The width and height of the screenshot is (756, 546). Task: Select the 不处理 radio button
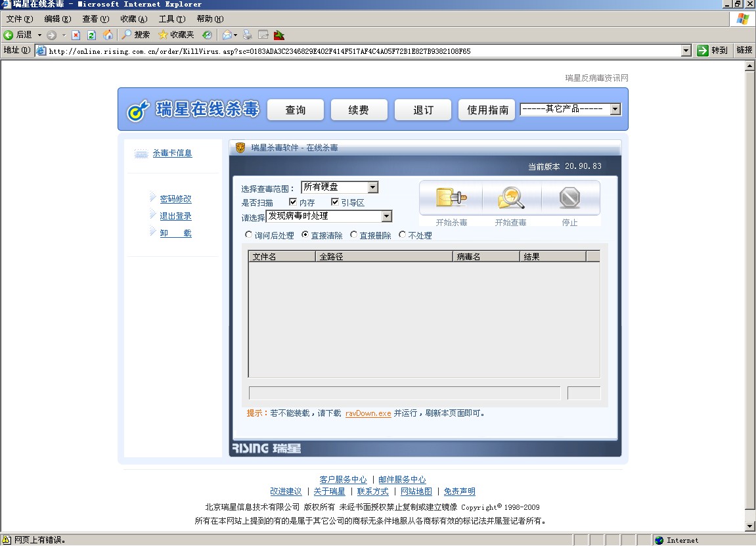tap(402, 235)
